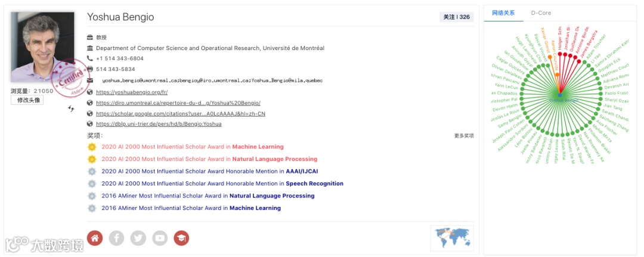Click the phone number +1 514 343-6804
The height and width of the screenshot is (257, 644).
[120, 58]
